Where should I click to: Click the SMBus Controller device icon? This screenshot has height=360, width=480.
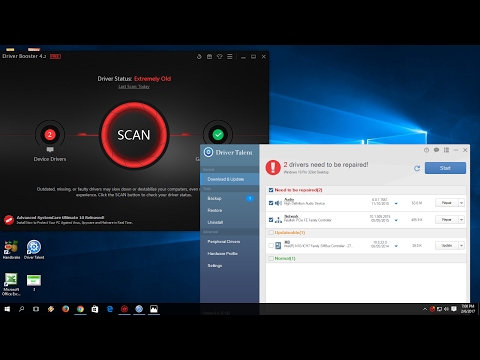pyautogui.click(x=278, y=246)
